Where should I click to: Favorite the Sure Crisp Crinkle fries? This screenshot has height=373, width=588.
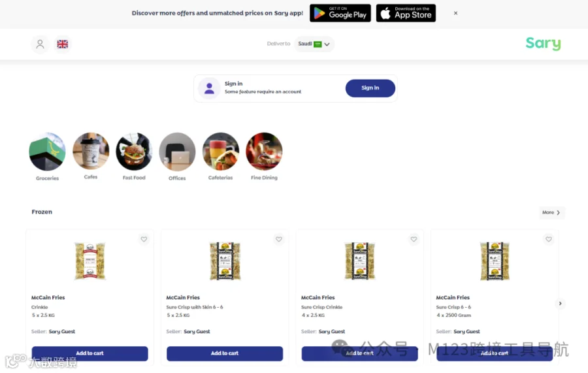click(x=414, y=239)
